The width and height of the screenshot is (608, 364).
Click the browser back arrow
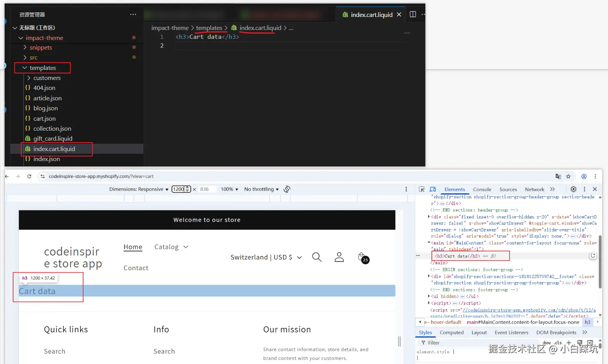7,176
